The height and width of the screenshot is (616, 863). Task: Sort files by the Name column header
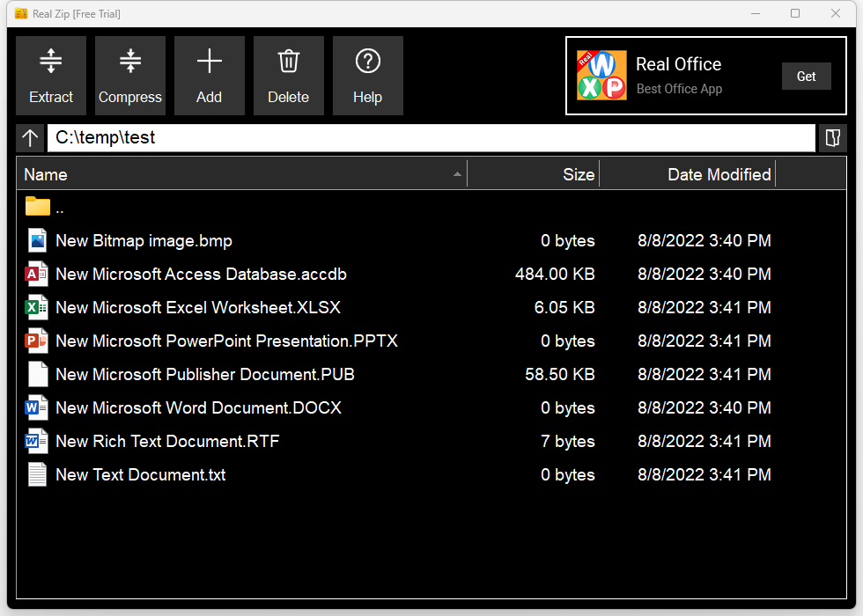click(x=238, y=174)
